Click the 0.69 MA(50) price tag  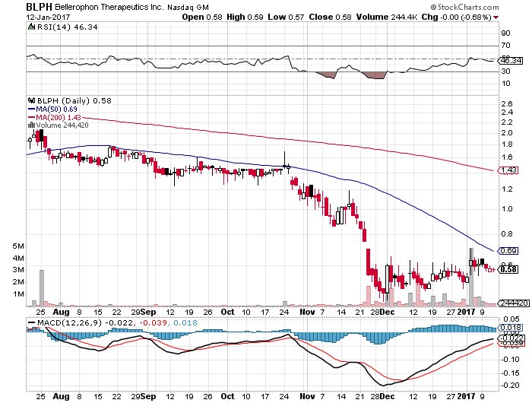click(508, 251)
